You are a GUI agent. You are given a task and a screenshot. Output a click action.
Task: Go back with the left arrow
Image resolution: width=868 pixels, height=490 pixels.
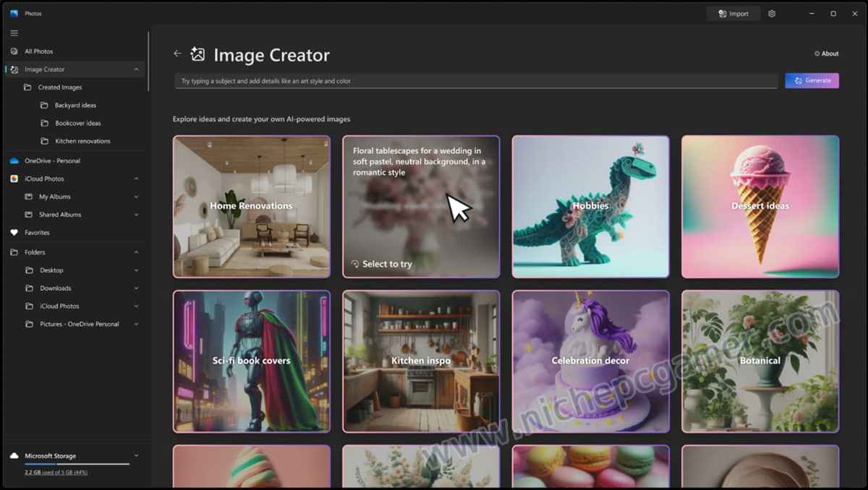pos(177,53)
